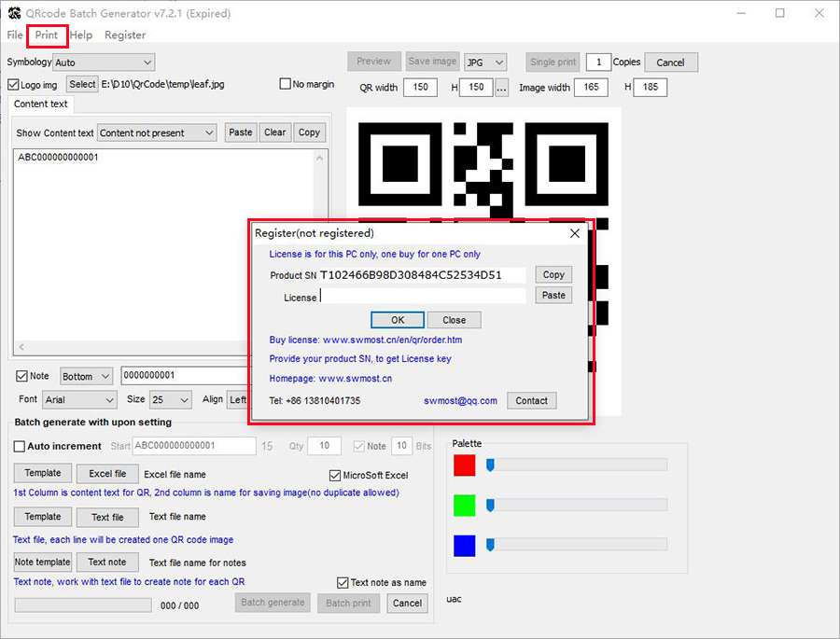Click the Text file button

tap(107, 517)
